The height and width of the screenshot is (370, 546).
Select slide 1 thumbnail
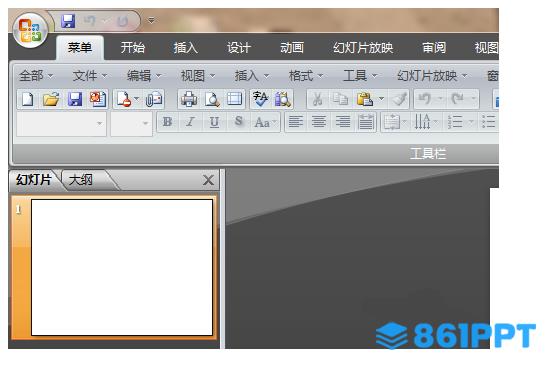coord(122,267)
